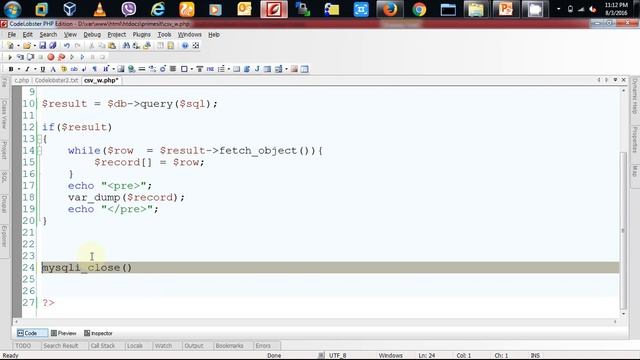Collapse the code fold marker at line 14
The image size is (640, 360).
(x=40, y=151)
